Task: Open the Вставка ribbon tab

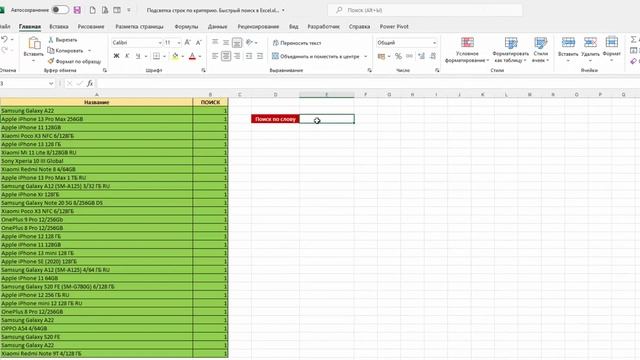Action: coord(59,27)
